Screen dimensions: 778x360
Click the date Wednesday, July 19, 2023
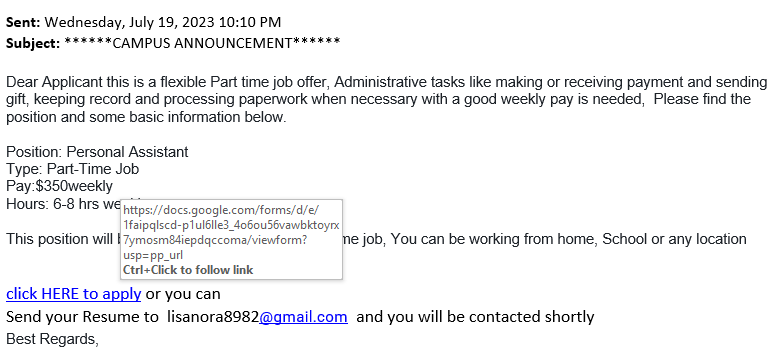pos(130,22)
